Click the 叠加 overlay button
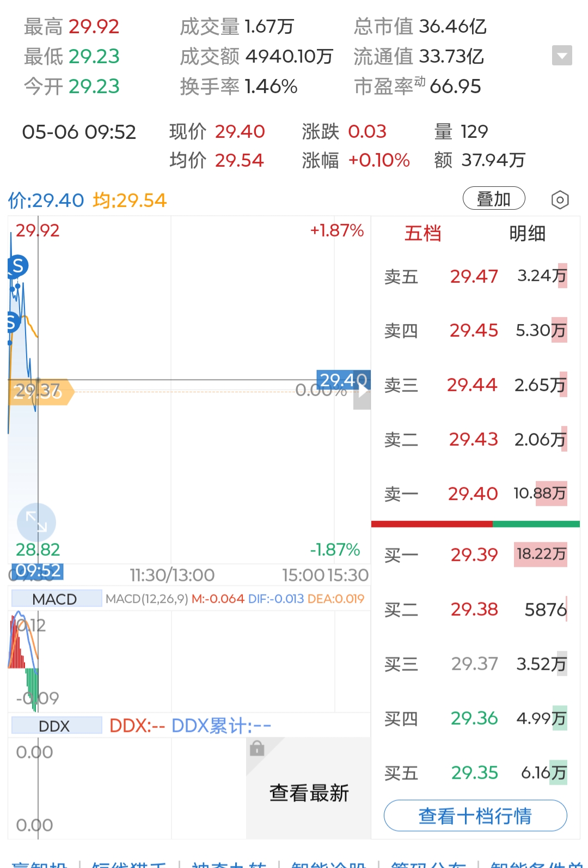The height and width of the screenshot is (868, 588). pos(494,198)
